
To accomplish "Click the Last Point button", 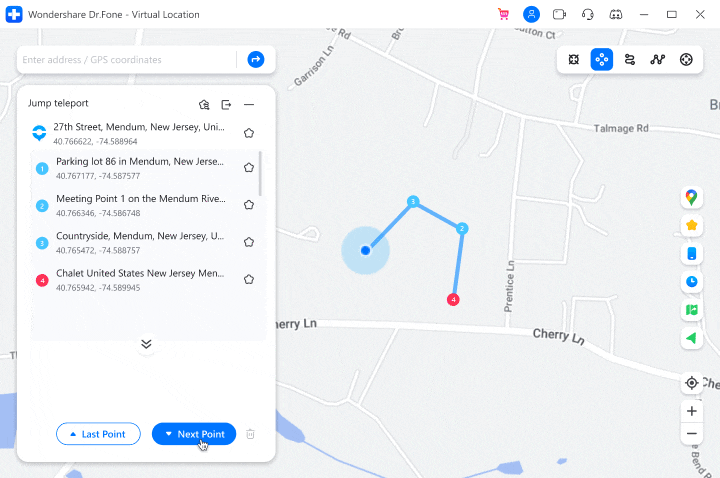I will 98,434.
